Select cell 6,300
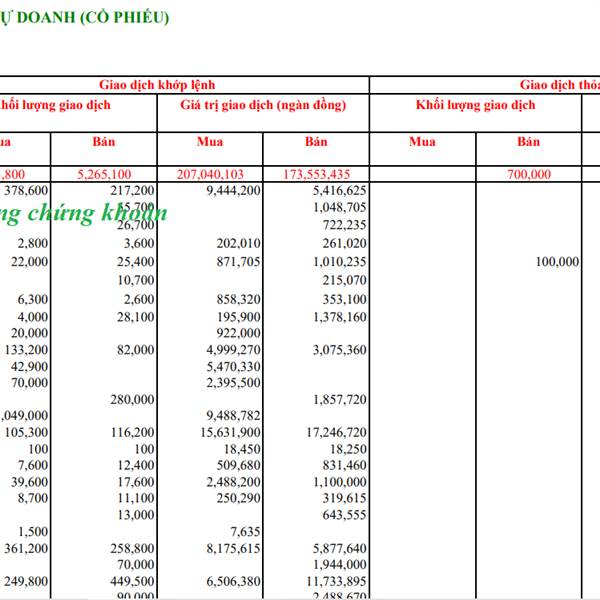The width and height of the screenshot is (600, 600). [33, 299]
